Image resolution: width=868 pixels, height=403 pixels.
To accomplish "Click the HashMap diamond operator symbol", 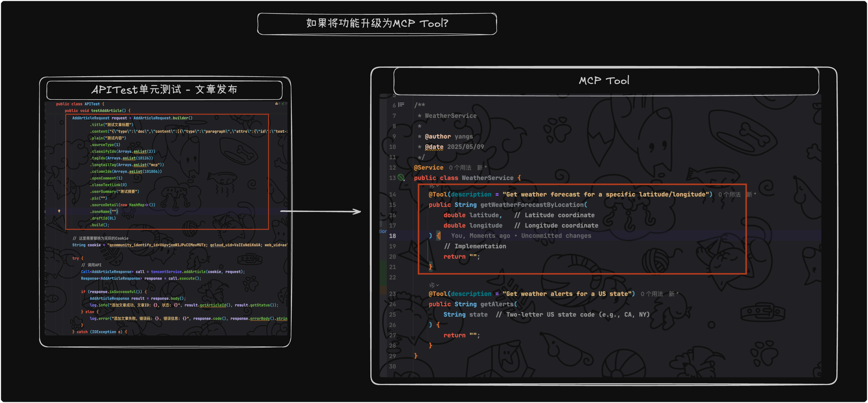I will (147, 205).
